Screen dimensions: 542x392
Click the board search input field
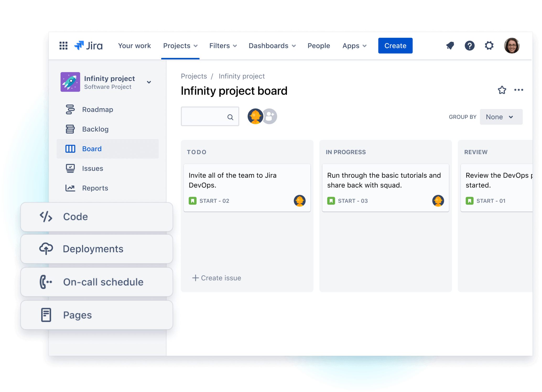point(210,117)
